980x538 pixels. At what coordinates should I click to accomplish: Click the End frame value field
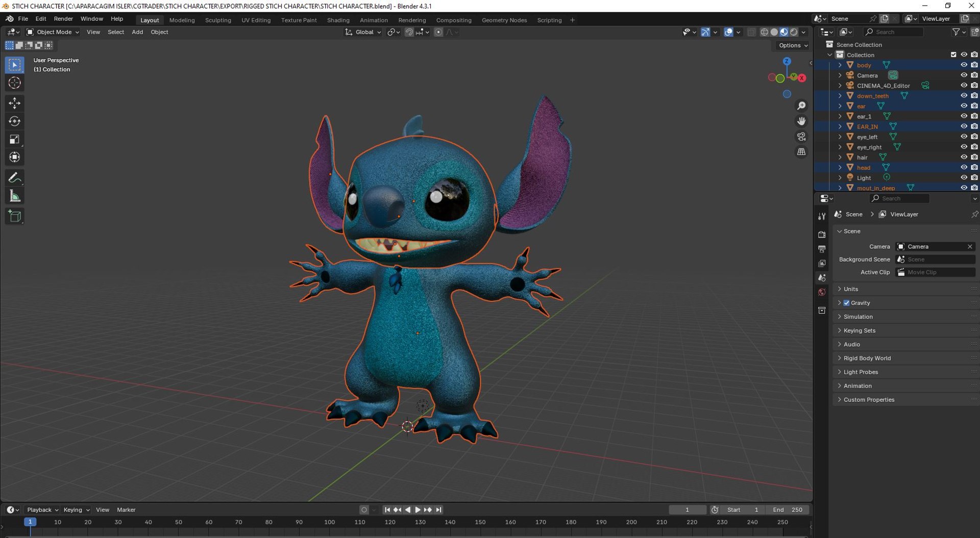point(788,510)
